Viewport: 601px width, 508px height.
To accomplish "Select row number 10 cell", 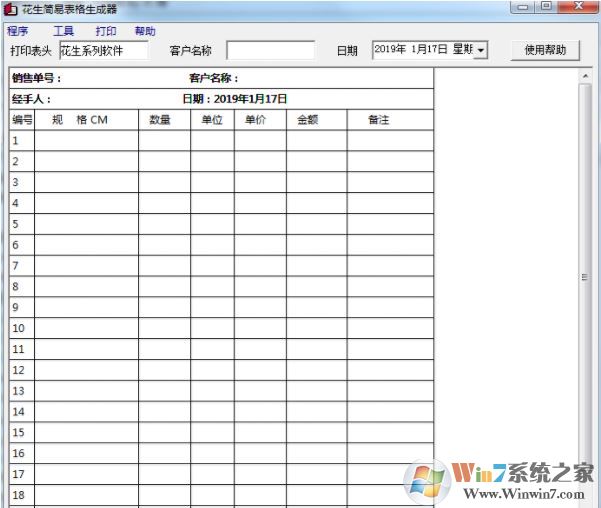I will [x=22, y=328].
